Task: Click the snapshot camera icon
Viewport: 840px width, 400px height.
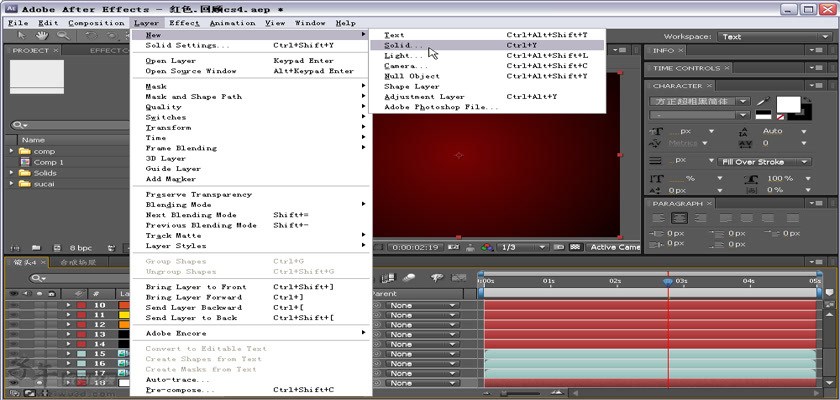Action: click(x=453, y=247)
